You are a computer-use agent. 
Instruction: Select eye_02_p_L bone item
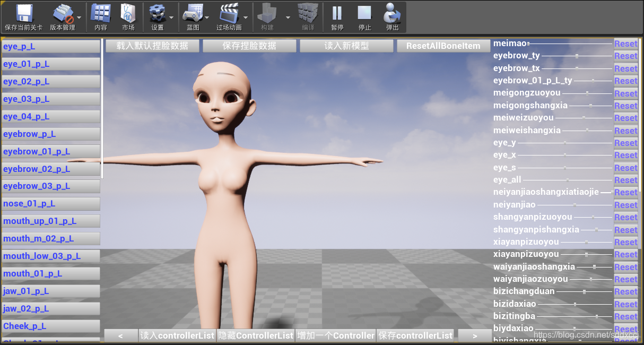pyautogui.click(x=51, y=82)
